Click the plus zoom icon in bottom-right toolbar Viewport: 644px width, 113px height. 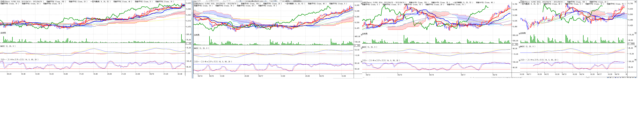pos(611,77)
